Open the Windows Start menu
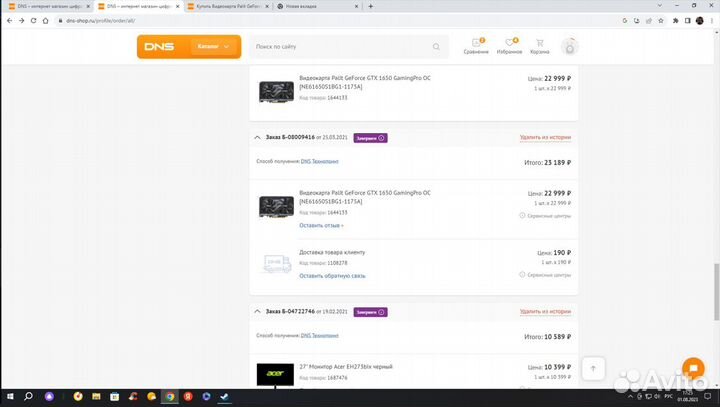This screenshot has height=407, width=720. coord(10,396)
